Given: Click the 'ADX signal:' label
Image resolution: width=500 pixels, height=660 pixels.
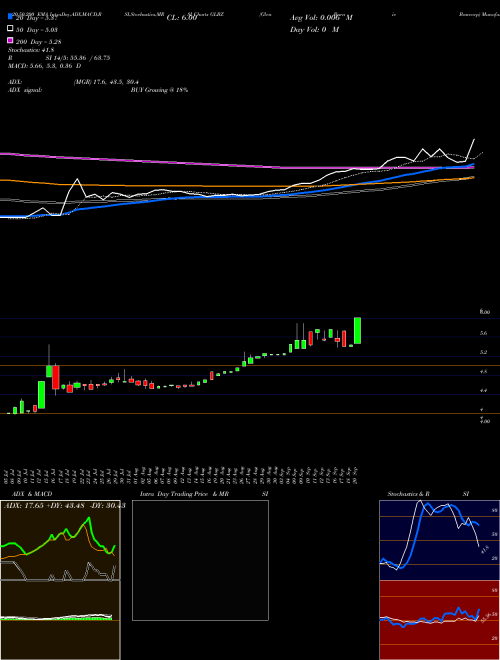Looking at the screenshot, I should (x=25, y=90).
